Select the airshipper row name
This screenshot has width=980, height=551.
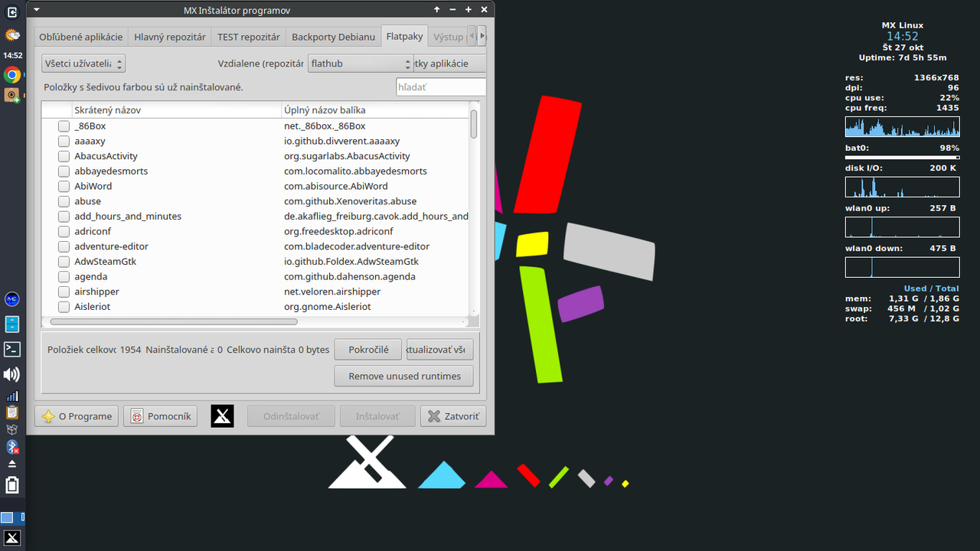[x=96, y=292]
